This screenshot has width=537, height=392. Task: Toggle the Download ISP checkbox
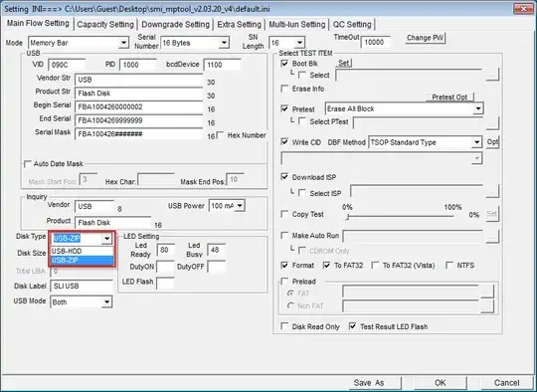[284, 177]
